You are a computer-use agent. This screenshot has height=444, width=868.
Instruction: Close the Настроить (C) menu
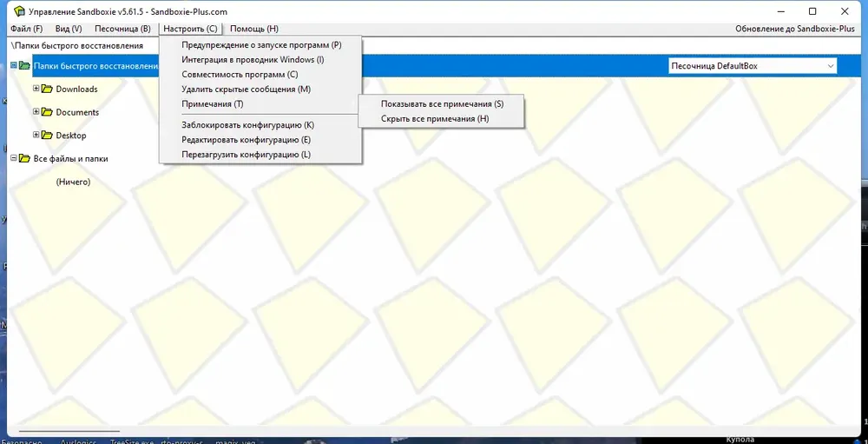coord(190,29)
